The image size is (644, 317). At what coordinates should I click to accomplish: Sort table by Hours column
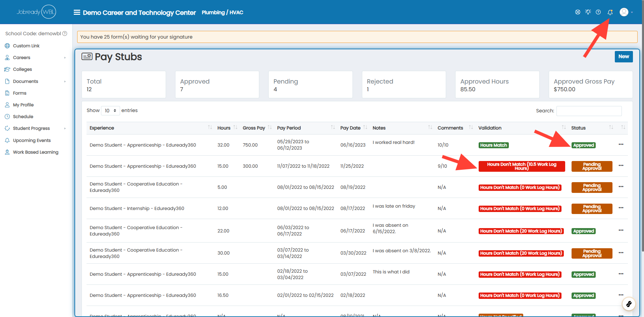click(x=227, y=128)
